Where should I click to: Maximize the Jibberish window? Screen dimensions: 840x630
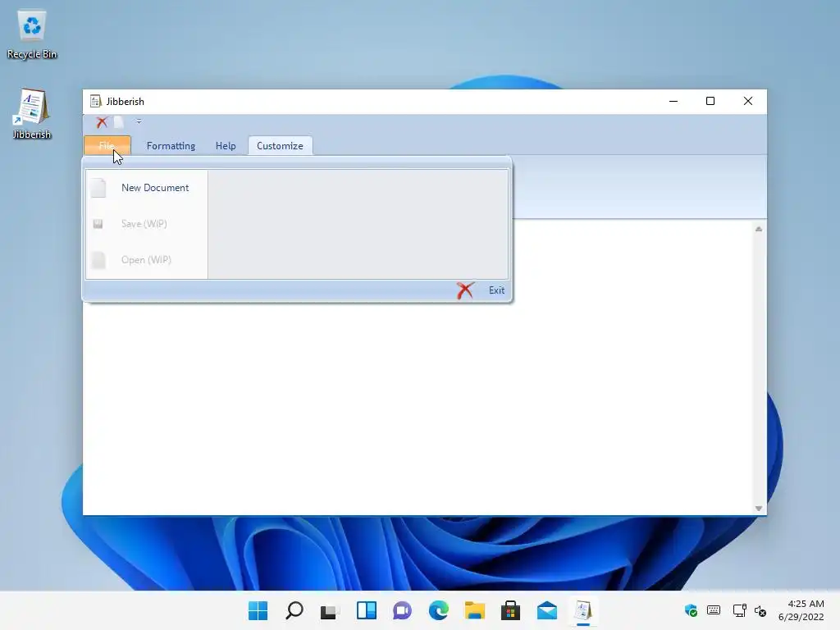point(710,101)
